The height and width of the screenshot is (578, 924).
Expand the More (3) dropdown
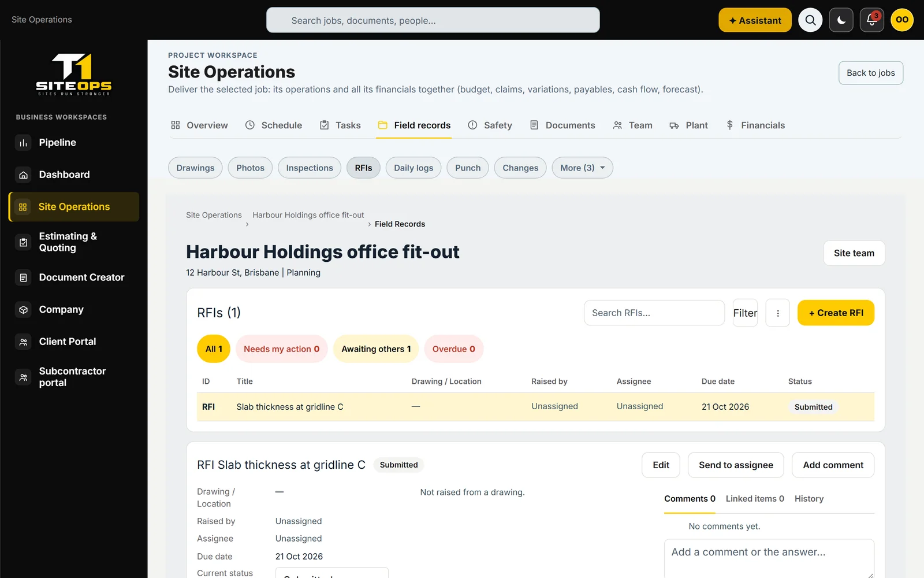(582, 168)
